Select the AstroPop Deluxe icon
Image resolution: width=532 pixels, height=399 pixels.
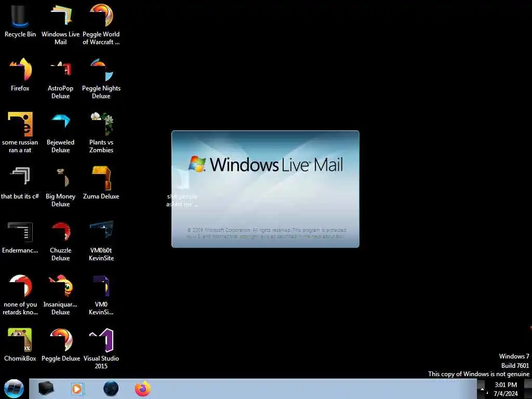click(x=60, y=78)
